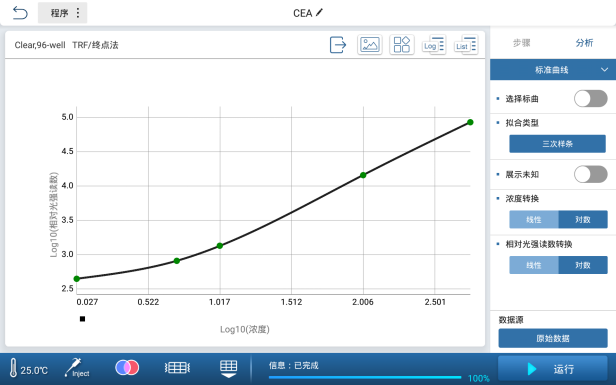Open the 程序 three-dot menu
Image resolution: width=616 pixels, height=385 pixels.
(x=78, y=13)
